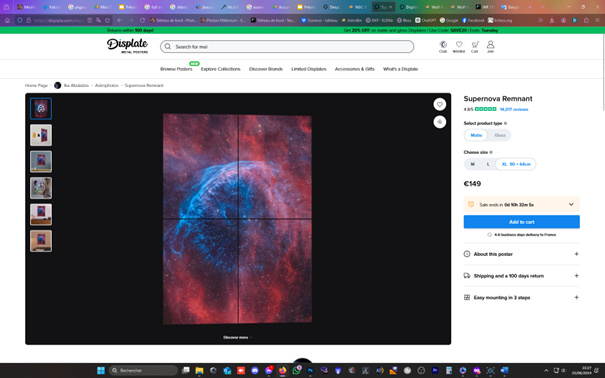Click the Wishlist heart icon in header
605x378 pixels.
point(459,47)
